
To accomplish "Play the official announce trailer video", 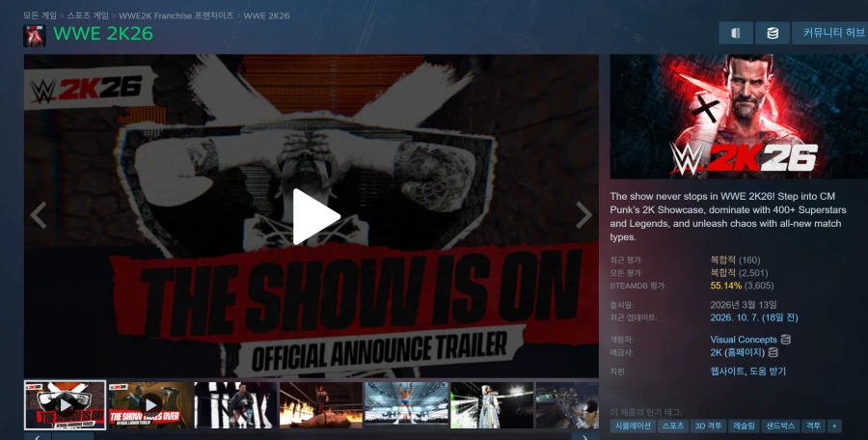I will [316, 217].
